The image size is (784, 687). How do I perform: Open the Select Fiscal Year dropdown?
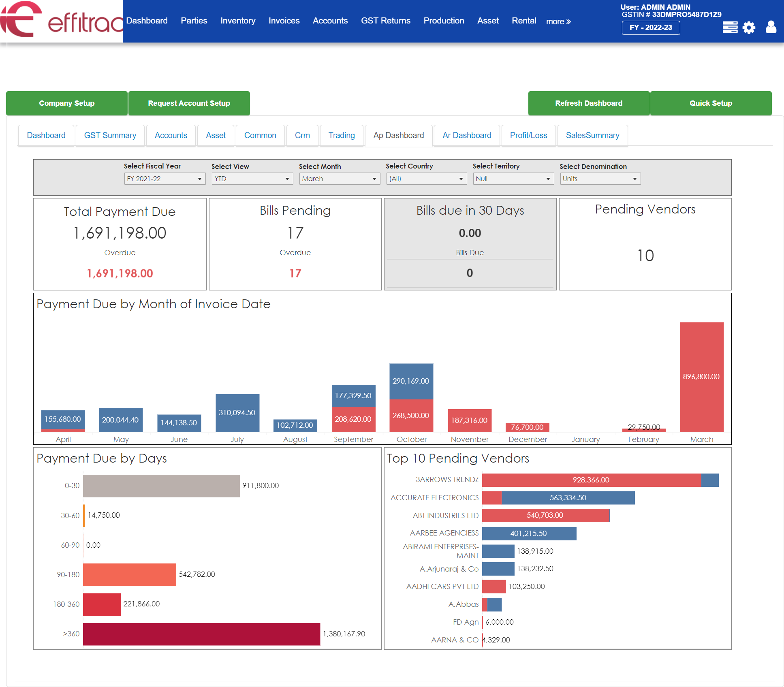164,178
